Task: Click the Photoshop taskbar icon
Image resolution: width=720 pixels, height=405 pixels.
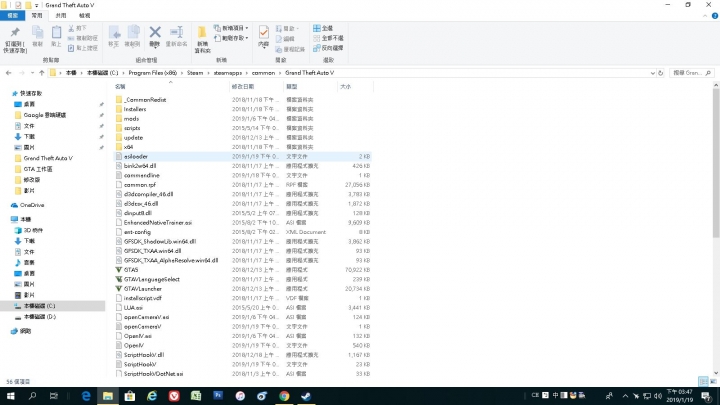Action: (x=218, y=396)
